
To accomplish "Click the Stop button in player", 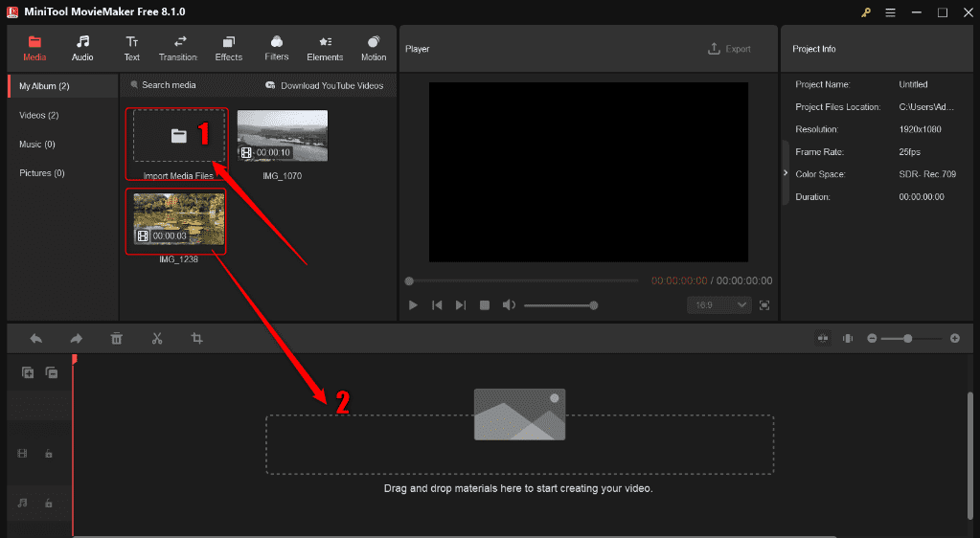I will [485, 305].
